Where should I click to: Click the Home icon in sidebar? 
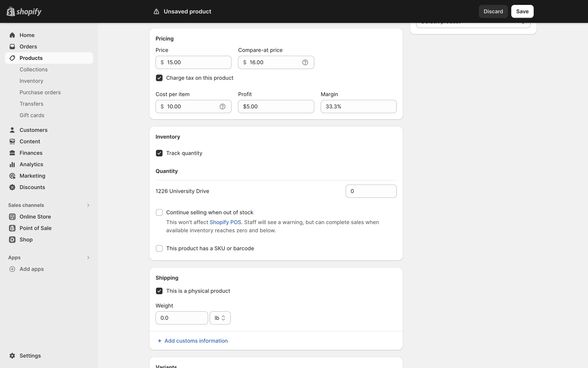tap(12, 35)
